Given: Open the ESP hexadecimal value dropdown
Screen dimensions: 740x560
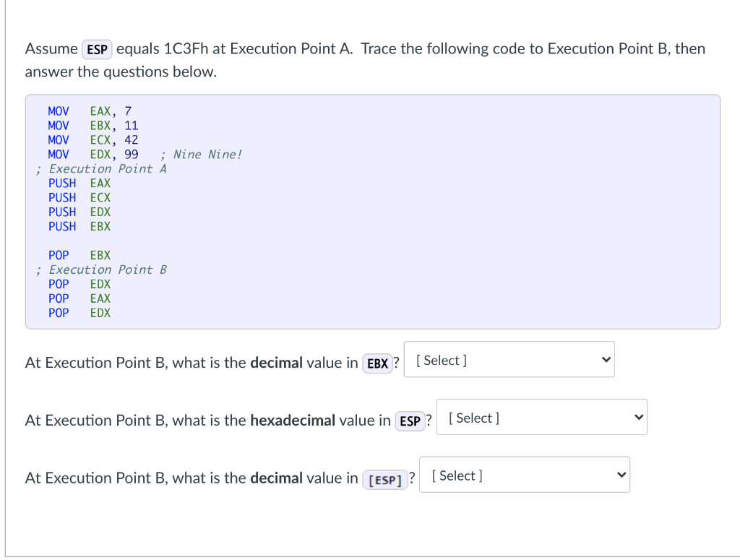Looking at the screenshot, I should point(541,417).
